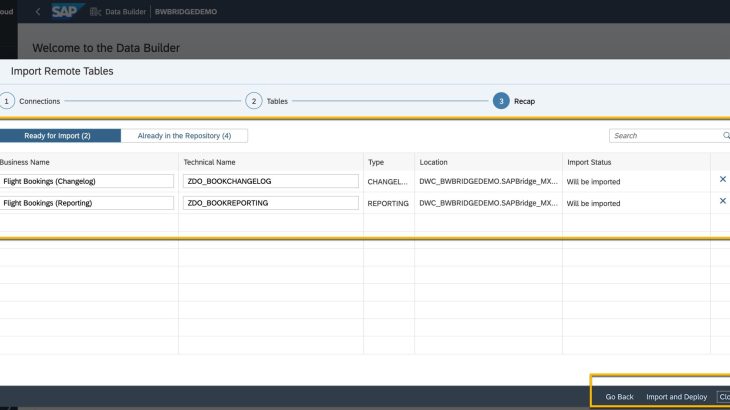Click the back arrow in header
The image size is (730, 410).
coord(38,12)
